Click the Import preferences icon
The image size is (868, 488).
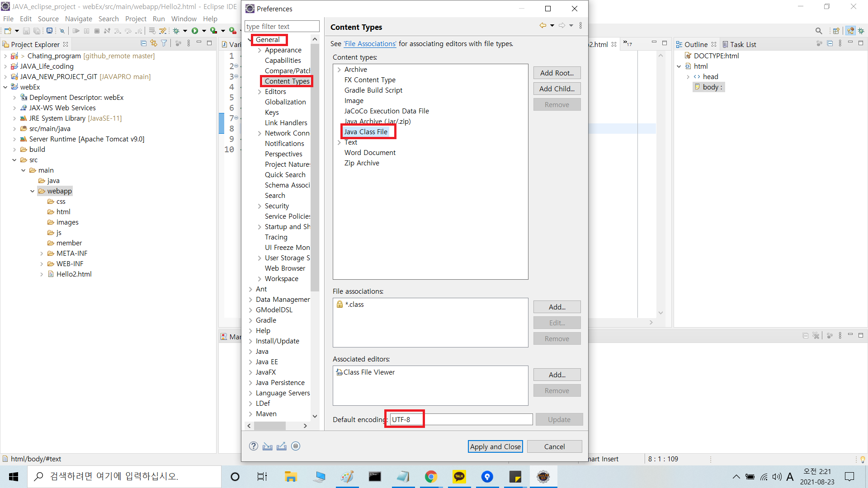[268, 446]
